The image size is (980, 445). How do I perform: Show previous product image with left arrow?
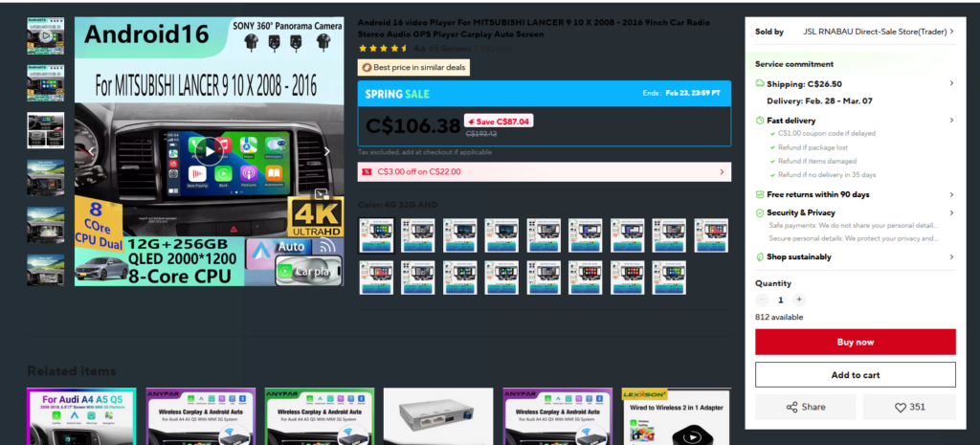pyautogui.click(x=92, y=151)
